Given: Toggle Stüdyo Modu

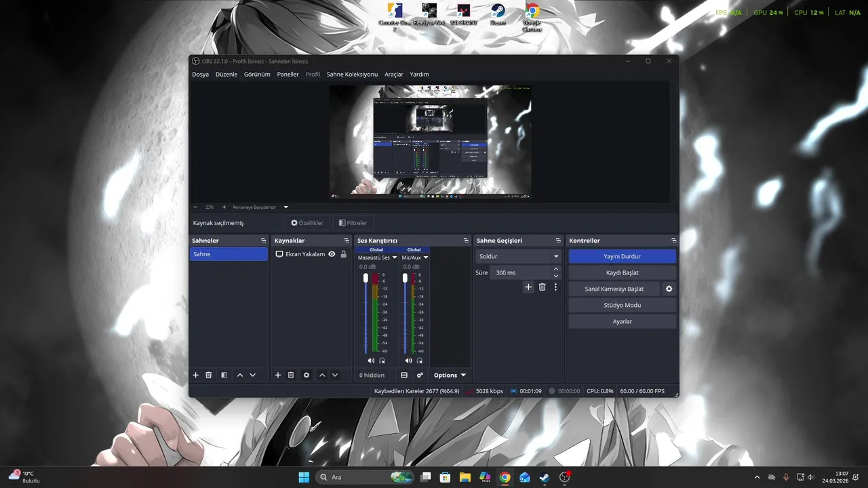Looking at the screenshot, I should coord(622,305).
